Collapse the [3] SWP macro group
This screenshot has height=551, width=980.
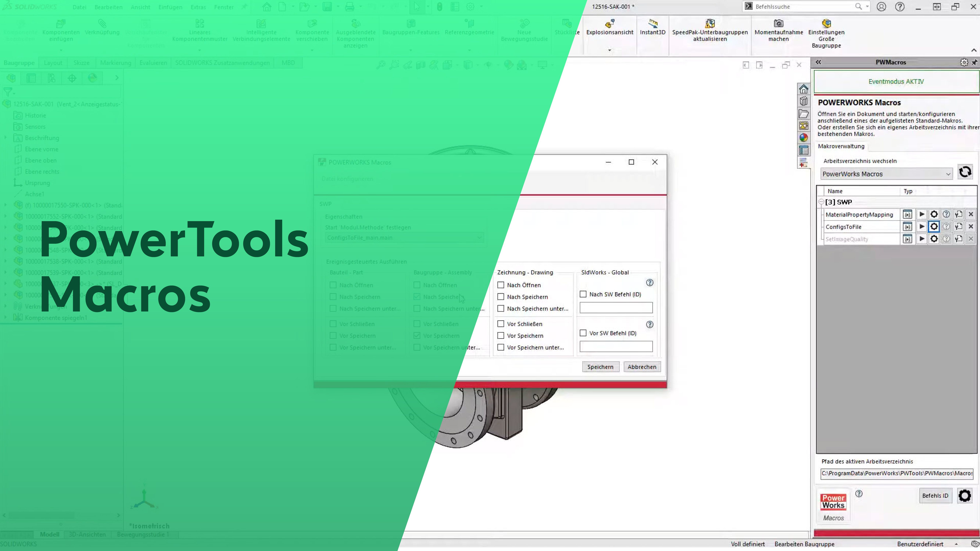click(x=821, y=202)
